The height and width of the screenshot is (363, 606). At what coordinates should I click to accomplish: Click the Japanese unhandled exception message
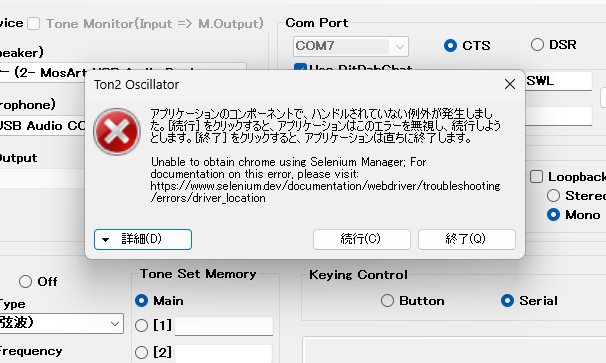point(325,126)
